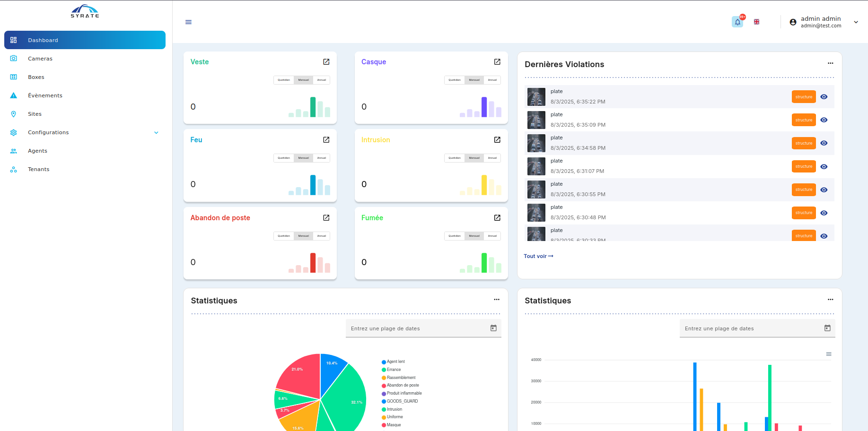Select Annuel on the Intrusion card

pyautogui.click(x=492, y=158)
